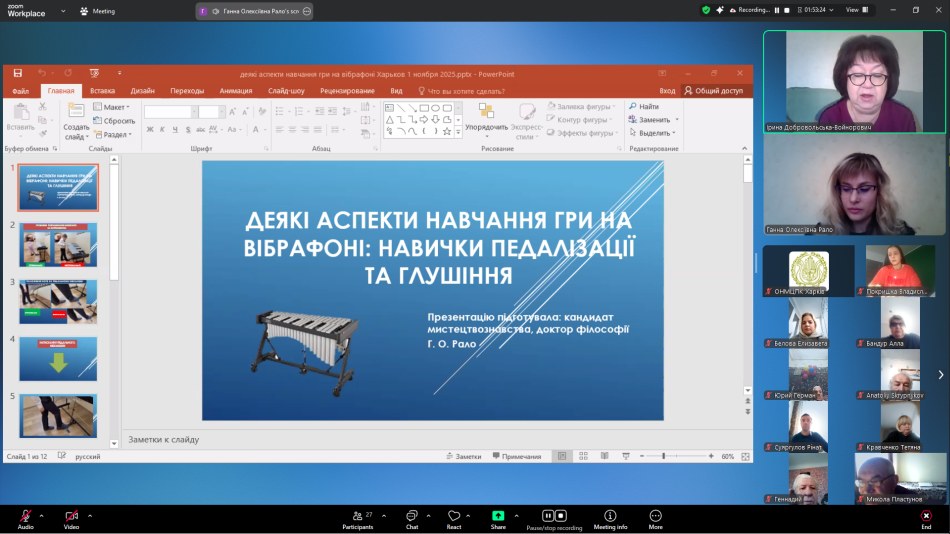Image resolution: width=950 pixels, height=534 pixels.
Task: Click the PowerPoint zoom slider
Action: pyautogui.click(x=664, y=456)
